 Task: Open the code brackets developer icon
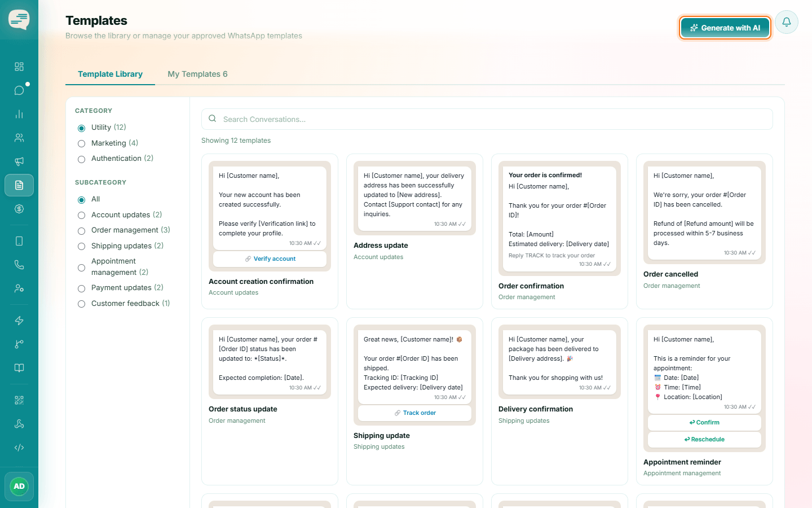tap(19, 448)
